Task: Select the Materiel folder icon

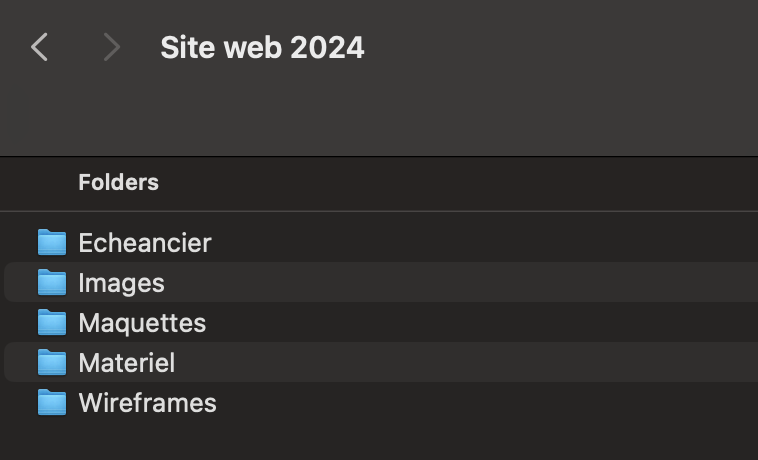Action: point(52,363)
